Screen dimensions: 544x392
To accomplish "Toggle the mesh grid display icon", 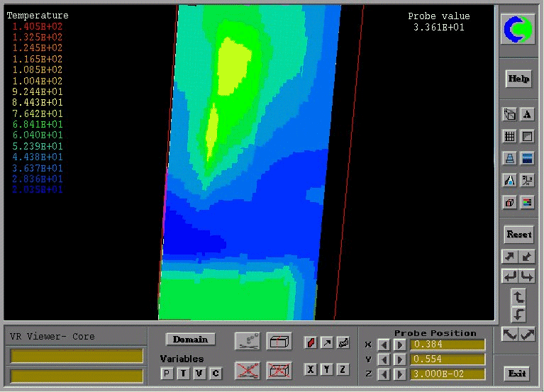I will pyautogui.click(x=509, y=137).
